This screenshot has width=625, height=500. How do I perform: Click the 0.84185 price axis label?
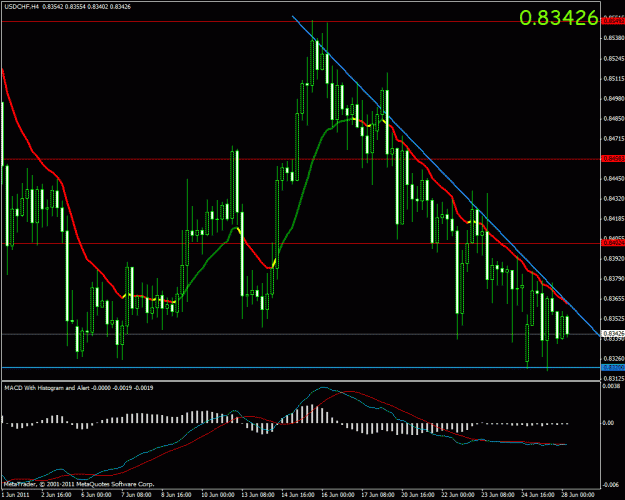coord(613,219)
